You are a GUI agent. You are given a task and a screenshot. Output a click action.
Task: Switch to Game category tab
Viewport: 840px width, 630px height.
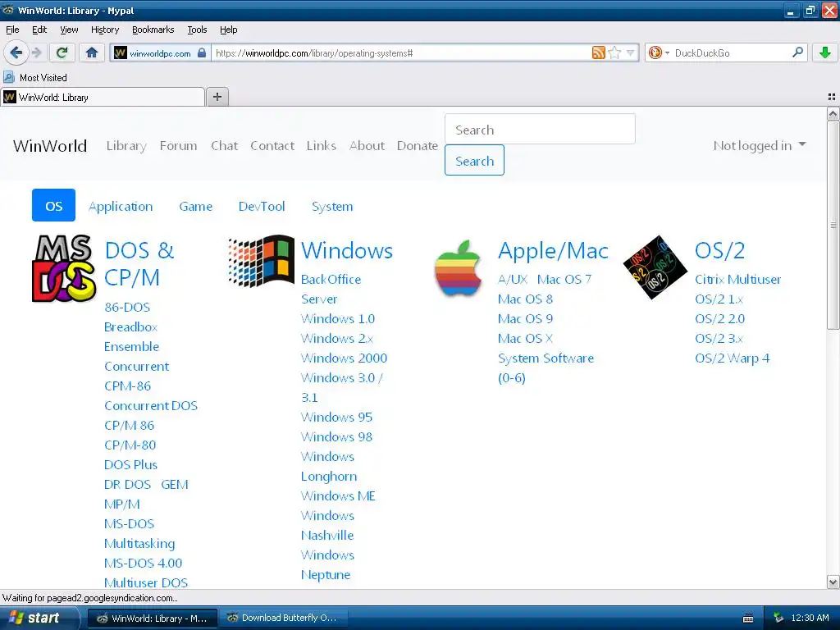click(195, 206)
